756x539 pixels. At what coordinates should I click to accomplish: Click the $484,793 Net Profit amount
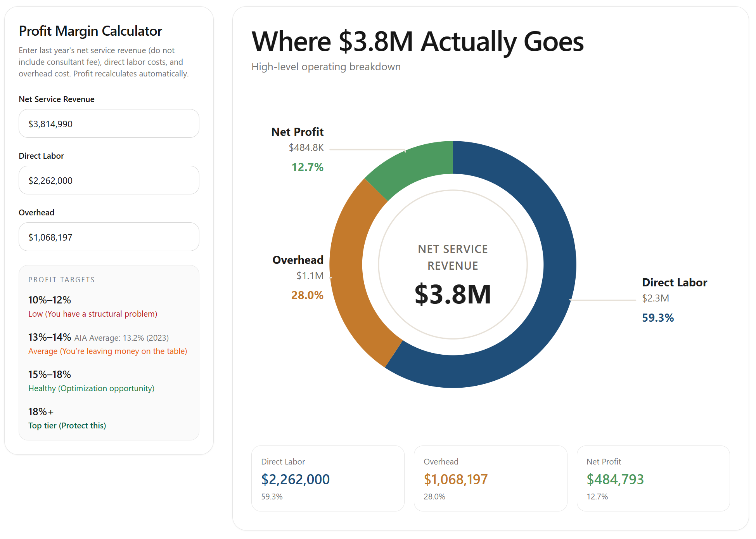click(x=615, y=480)
